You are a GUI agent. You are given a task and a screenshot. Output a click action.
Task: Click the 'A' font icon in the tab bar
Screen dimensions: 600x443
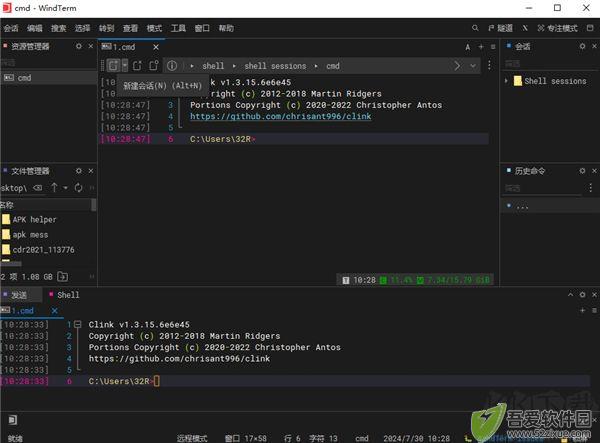click(468, 47)
